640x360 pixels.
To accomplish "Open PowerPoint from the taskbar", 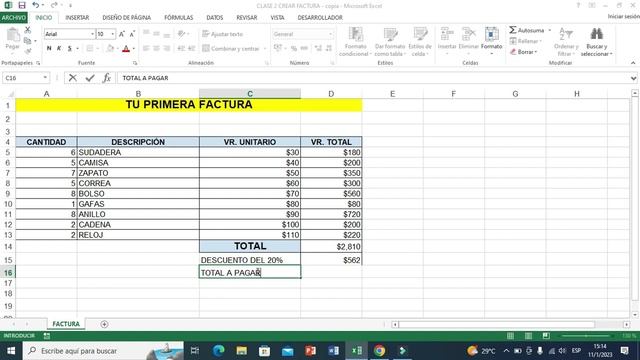I will (311, 351).
